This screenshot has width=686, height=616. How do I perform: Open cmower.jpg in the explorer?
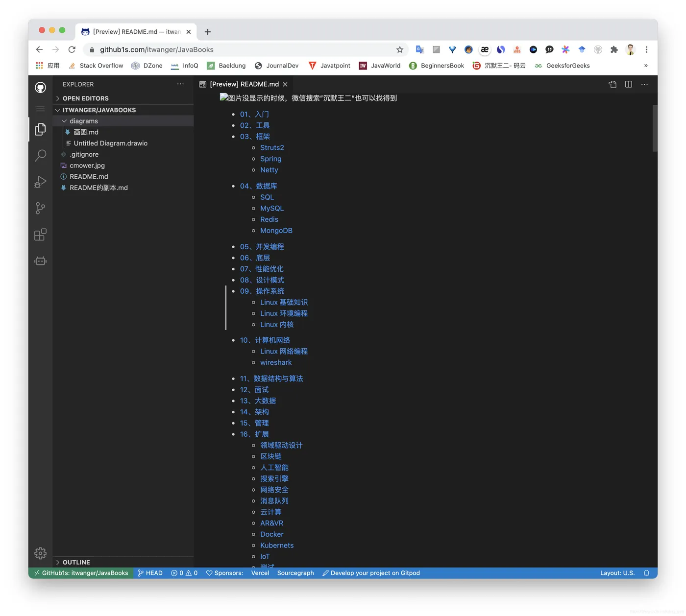coord(123,166)
